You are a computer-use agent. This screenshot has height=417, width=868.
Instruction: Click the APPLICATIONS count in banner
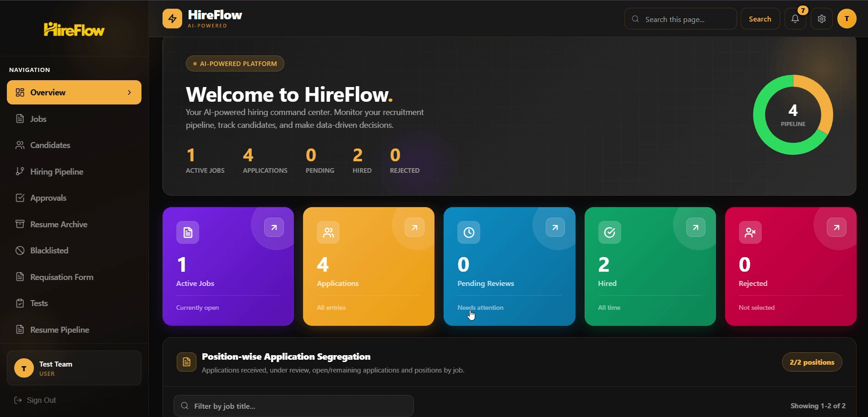click(x=265, y=160)
